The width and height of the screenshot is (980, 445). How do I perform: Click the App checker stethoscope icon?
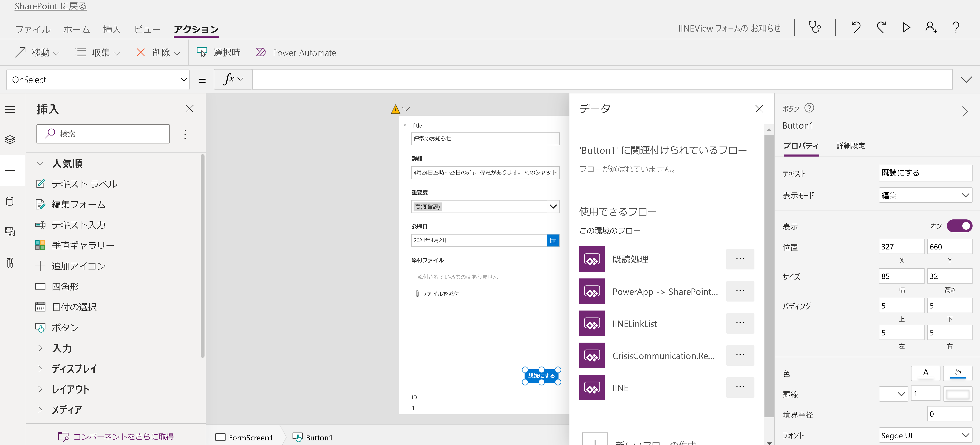coord(814,27)
